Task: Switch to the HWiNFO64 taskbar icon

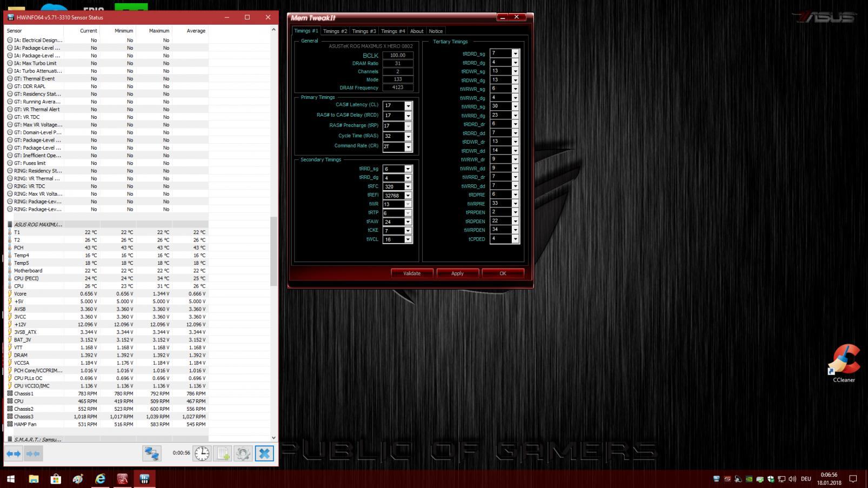Action: coord(144,479)
